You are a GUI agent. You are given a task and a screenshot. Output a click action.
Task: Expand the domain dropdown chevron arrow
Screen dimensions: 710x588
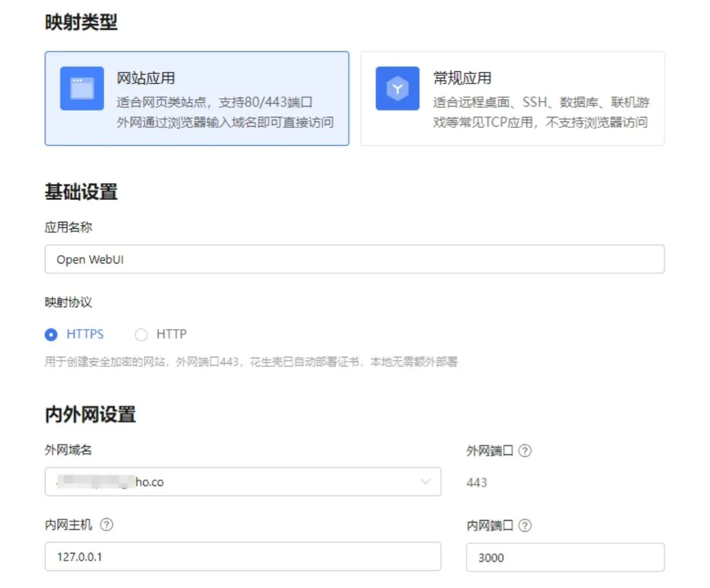pos(425,481)
